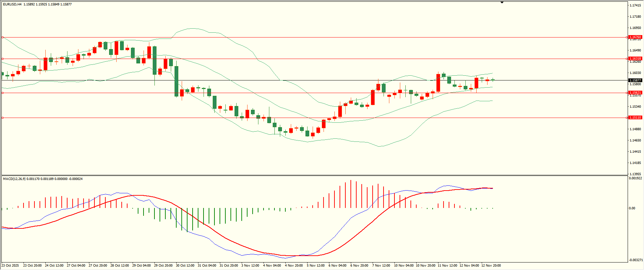The image size is (644, 270).
Task: Click the chart shift triangle marker
Action: click(502, 2)
